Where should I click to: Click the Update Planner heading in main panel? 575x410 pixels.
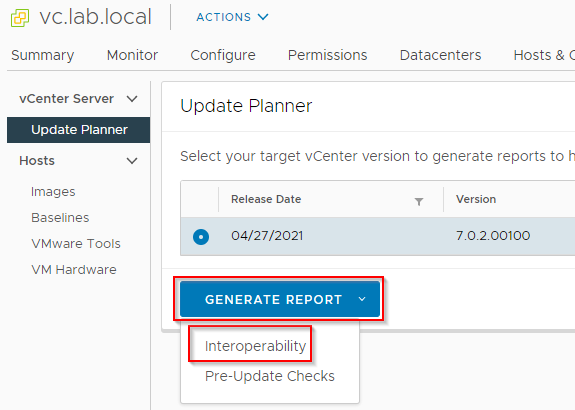pyautogui.click(x=246, y=106)
